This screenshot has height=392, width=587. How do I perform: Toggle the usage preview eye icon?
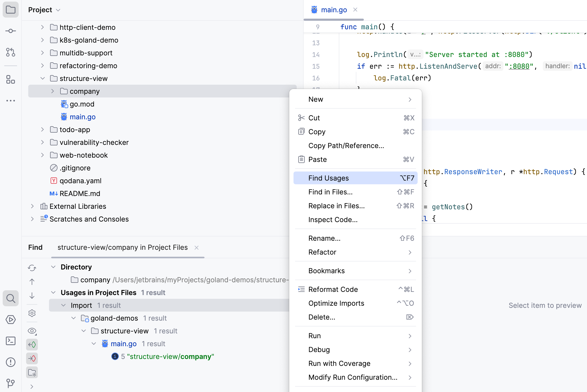click(32, 331)
